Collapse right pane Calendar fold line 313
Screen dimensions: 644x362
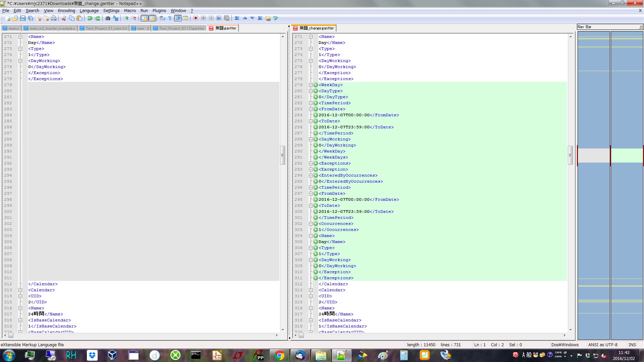click(311, 290)
